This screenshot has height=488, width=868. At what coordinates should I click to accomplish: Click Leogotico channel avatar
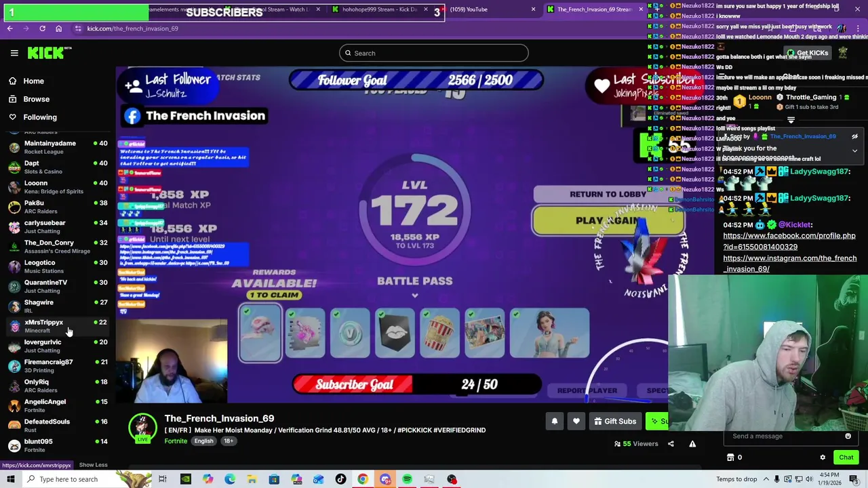14,266
